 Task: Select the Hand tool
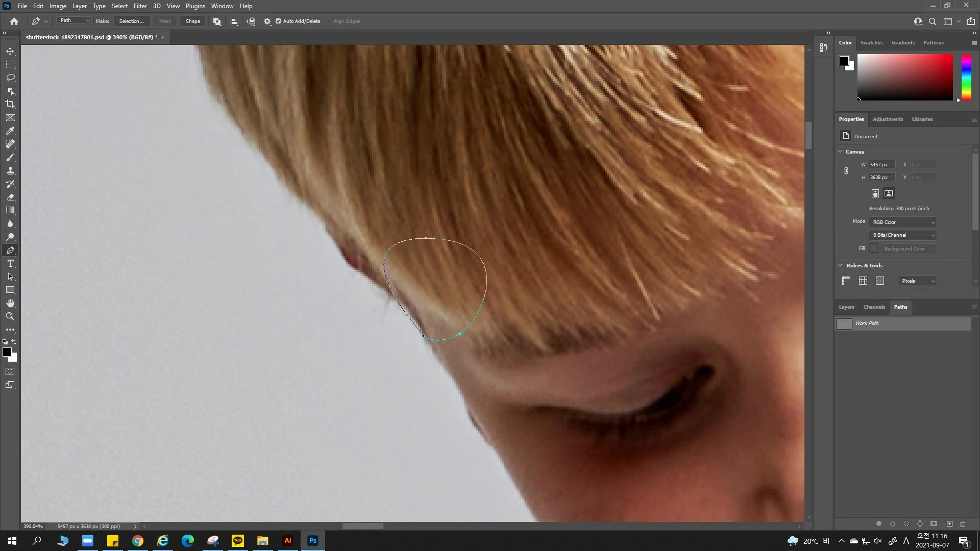[10, 303]
